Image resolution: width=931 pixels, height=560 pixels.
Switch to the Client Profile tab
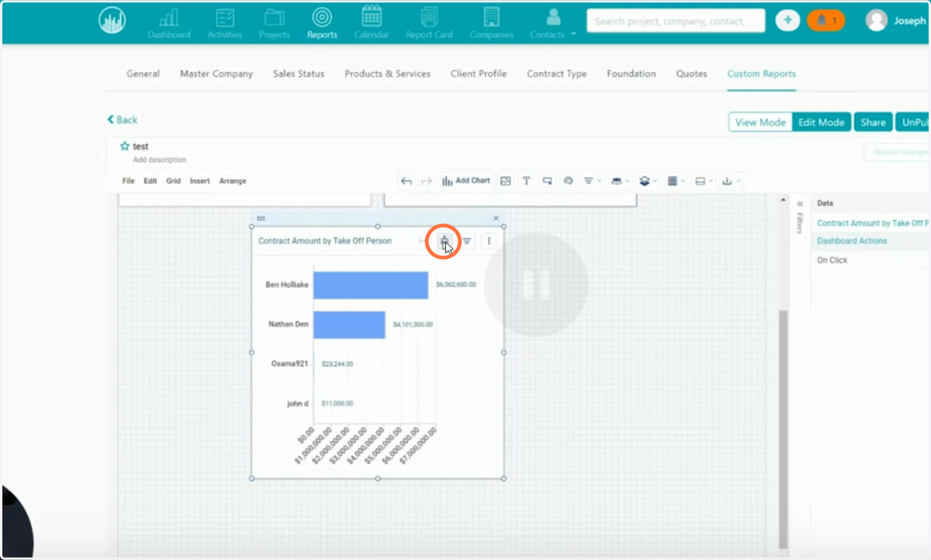pyautogui.click(x=479, y=74)
